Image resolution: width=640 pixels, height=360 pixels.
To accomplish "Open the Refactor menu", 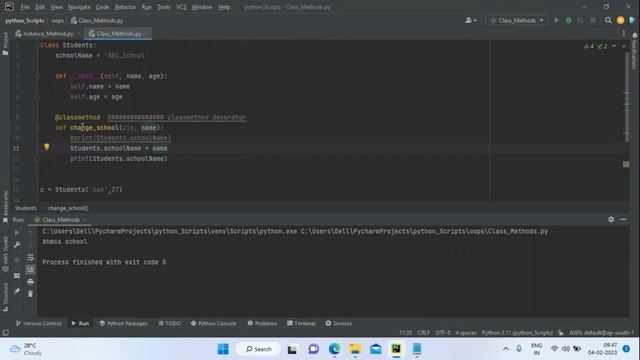I will [125, 7].
